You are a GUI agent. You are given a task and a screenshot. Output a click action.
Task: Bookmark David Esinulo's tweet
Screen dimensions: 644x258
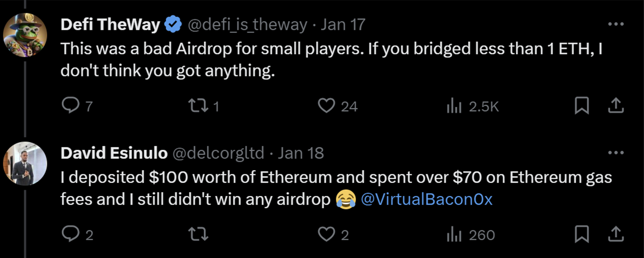pos(581,234)
